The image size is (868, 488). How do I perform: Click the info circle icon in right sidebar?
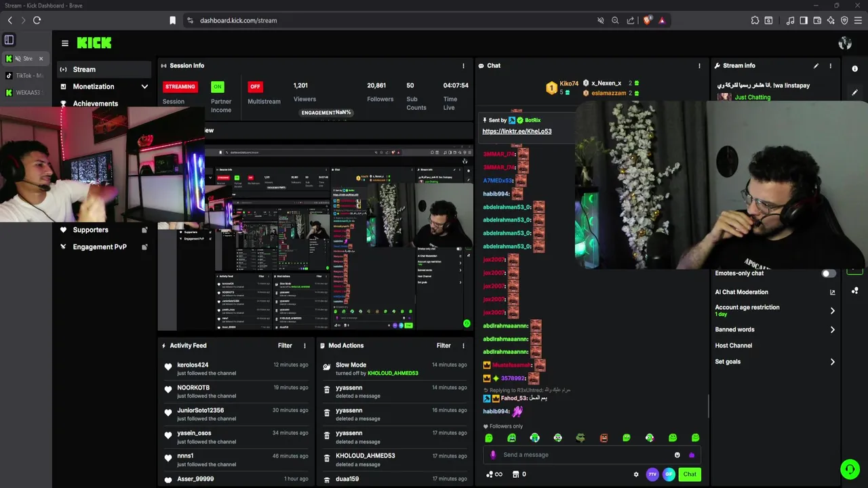coord(854,69)
